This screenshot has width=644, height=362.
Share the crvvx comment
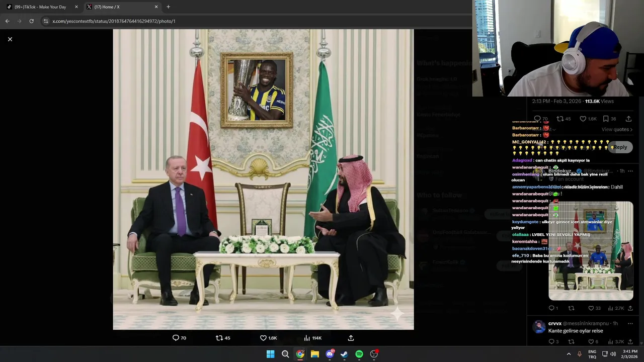[x=630, y=342]
